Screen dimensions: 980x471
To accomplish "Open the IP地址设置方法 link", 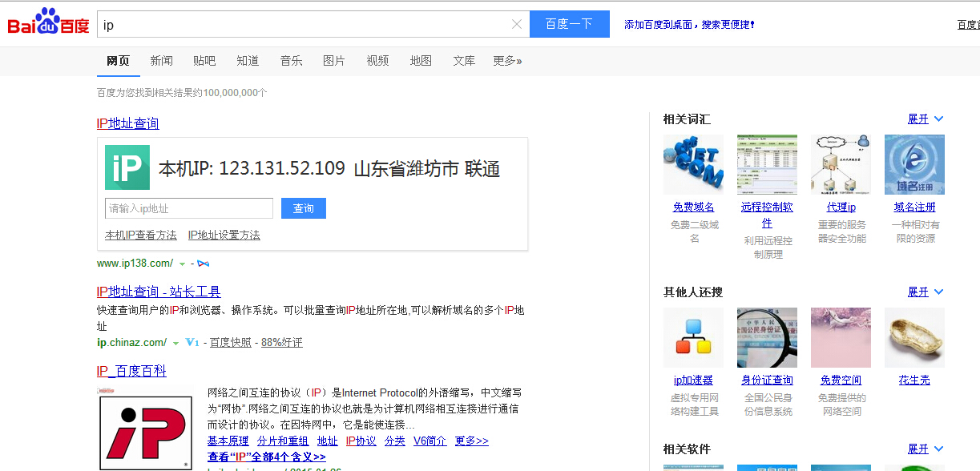I will 224,235.
